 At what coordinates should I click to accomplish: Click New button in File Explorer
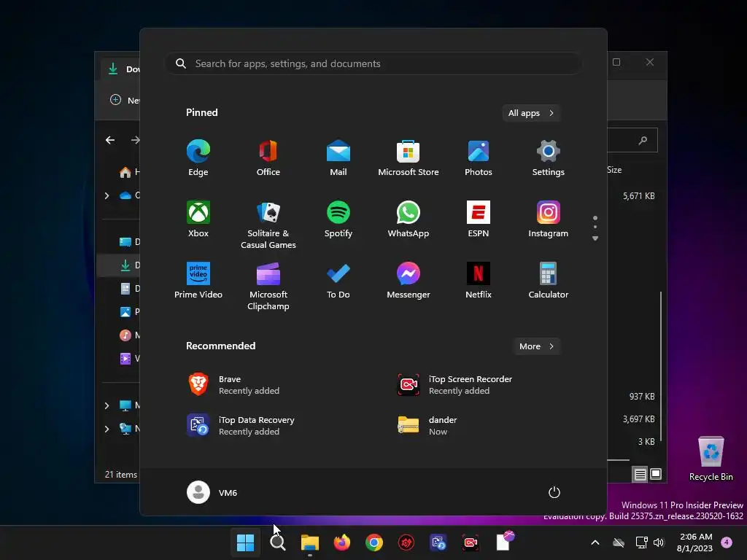click(x=125, y=100)
